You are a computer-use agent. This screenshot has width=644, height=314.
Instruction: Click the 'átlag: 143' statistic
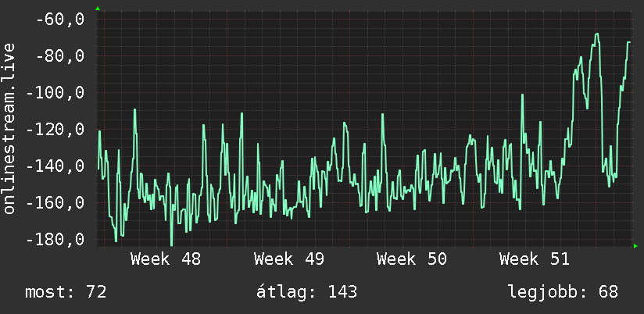tap(307, 292)
